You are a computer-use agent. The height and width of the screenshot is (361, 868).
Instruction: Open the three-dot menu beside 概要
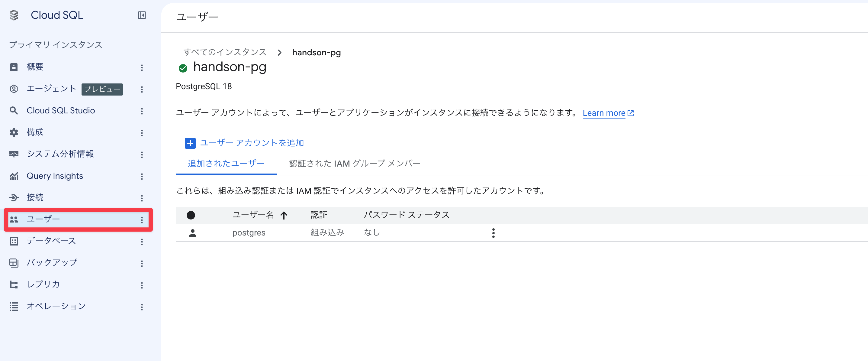click(142, 67)
